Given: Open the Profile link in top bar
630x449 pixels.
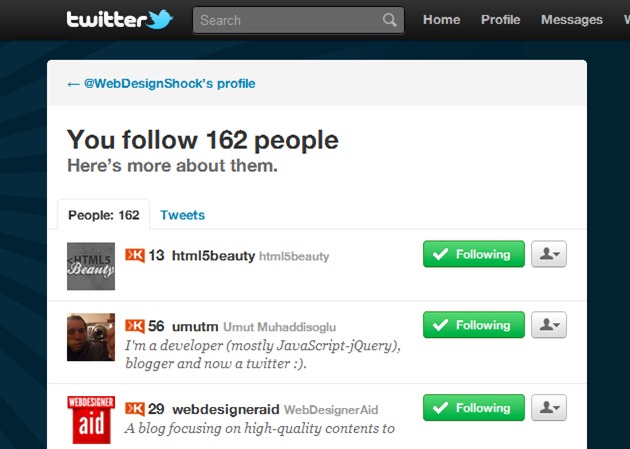Looking at the screenshot, I should point(501,20).
